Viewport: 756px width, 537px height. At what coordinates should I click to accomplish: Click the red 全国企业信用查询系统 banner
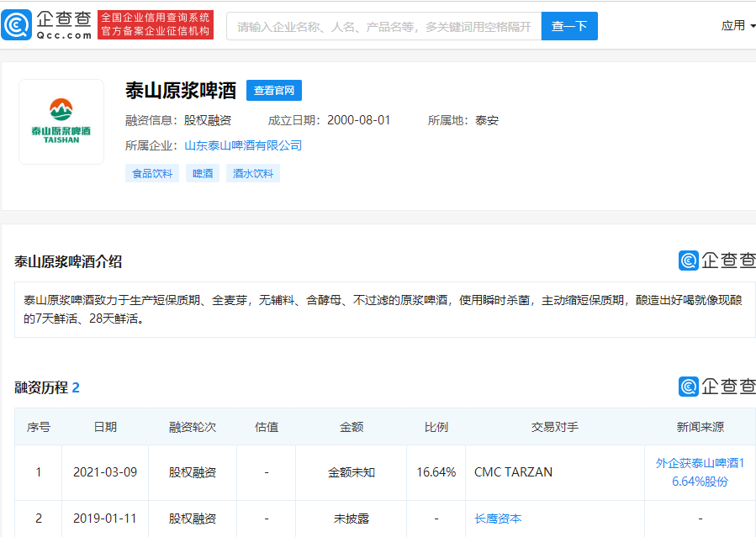156,24
